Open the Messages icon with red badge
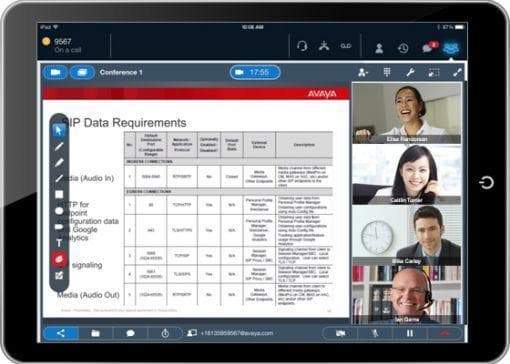510x364 pixels. (429, 47)
